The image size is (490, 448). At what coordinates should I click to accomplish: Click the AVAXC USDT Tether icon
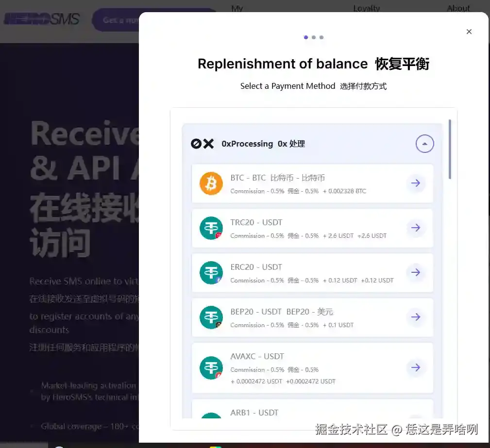point(211,368)
